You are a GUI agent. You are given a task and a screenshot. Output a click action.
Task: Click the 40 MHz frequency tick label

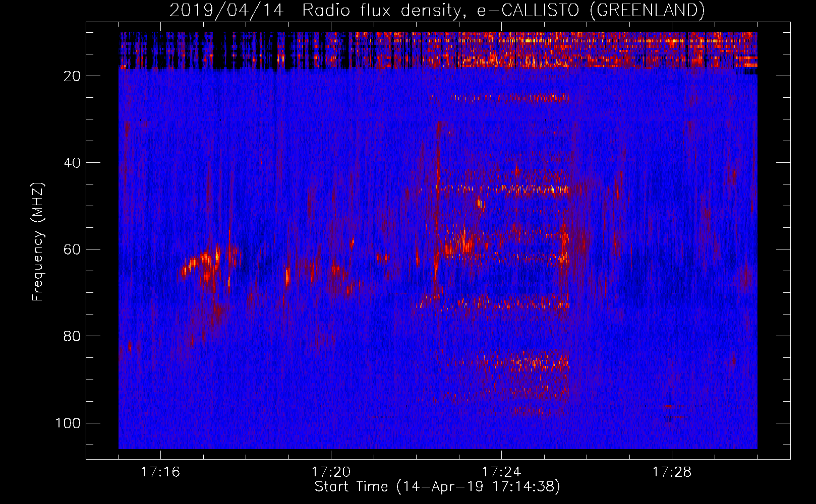coord(73,163)
